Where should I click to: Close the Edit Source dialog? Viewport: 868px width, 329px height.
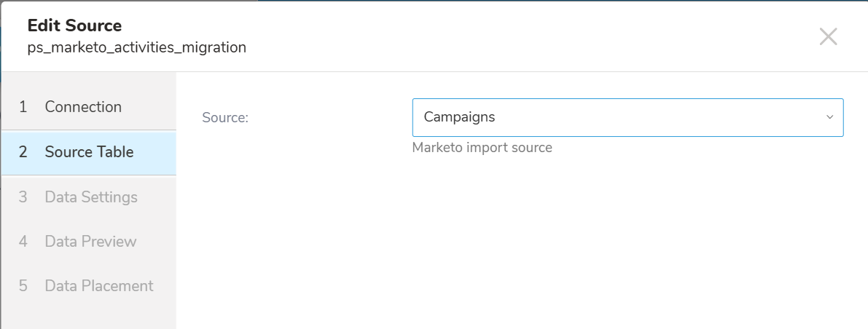828,36
